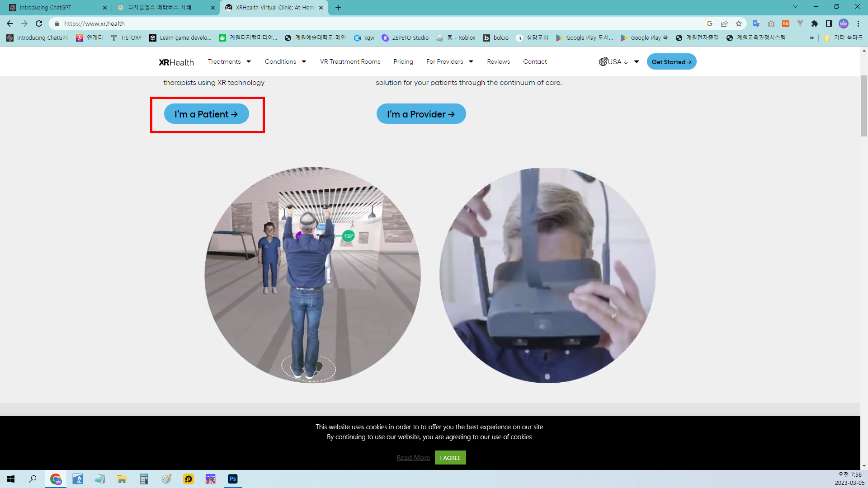Click the browser Back arrow
The width and height of the screenshot is (868, 488).
10,23
